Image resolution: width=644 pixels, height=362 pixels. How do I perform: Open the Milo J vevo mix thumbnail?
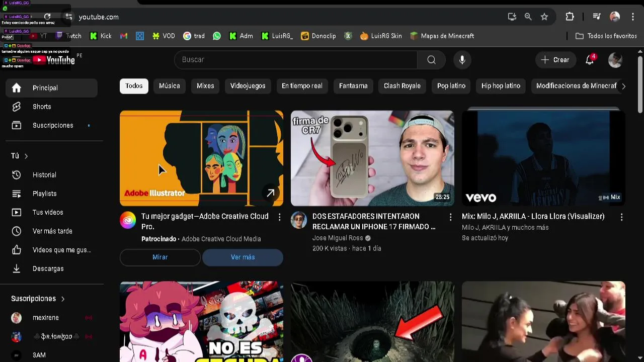[543, 158]
